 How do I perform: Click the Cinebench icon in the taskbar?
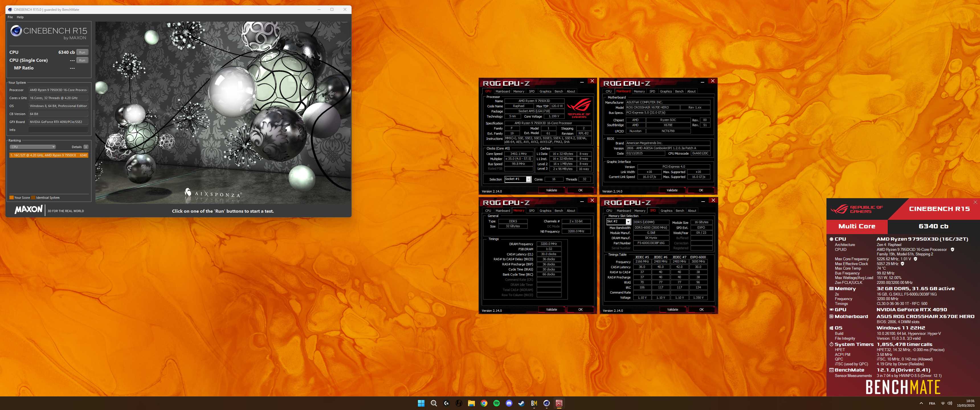click(546, 403)
